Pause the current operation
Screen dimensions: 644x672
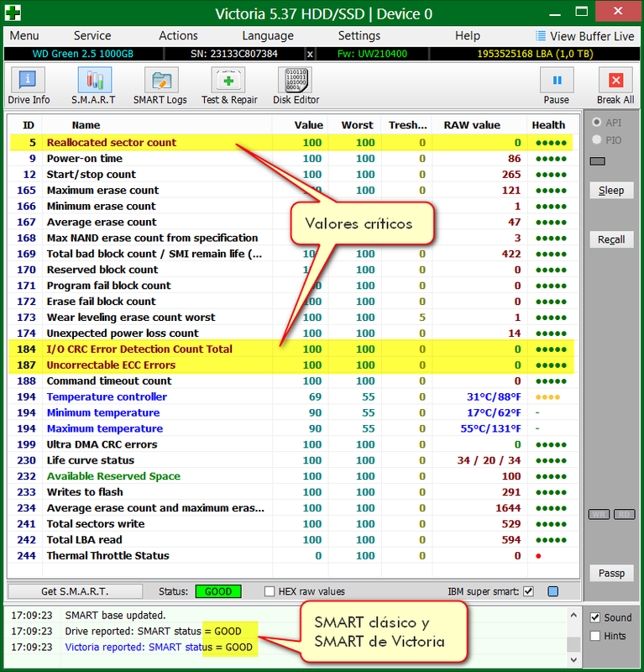(557, 86)
